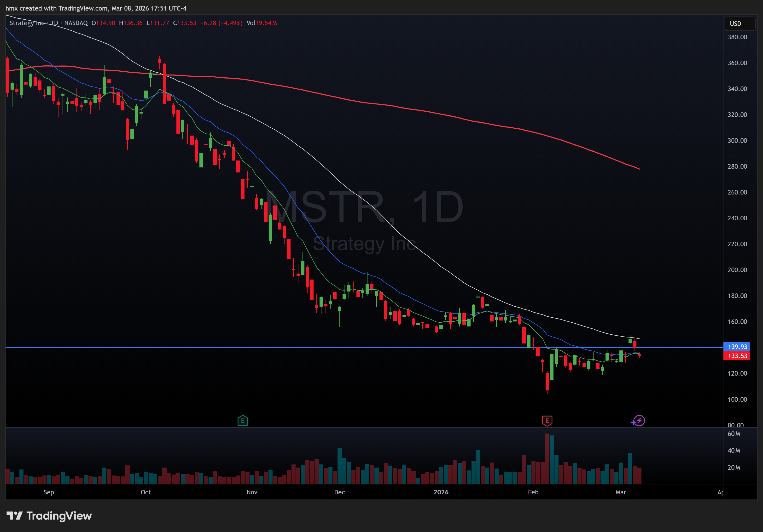This screenshot has height=532, width=763.
Task: Click the red earnings E marker in February
Action: [547, 421]
